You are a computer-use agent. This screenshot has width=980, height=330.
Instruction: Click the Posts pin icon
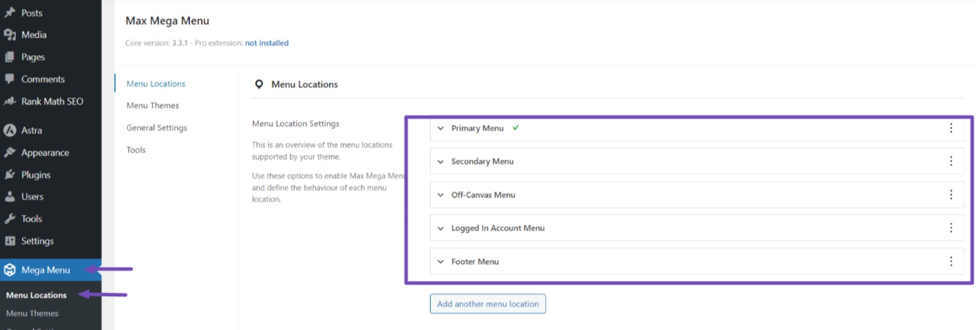[x=10, y=12]
